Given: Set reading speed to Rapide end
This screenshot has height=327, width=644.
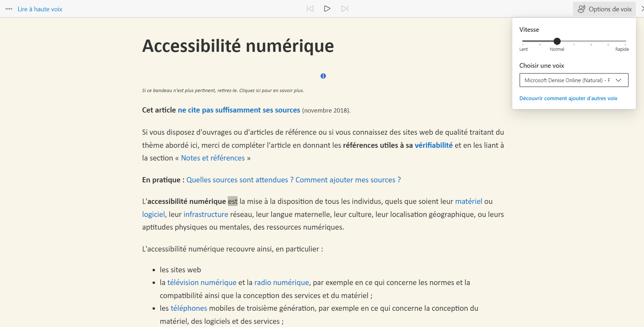Looking at the screenshot, I should coord(625,41).
